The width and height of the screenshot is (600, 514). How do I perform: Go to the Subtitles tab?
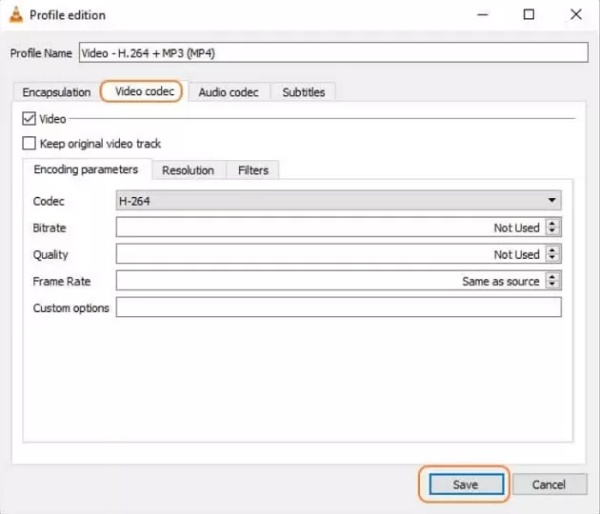[303, 92]
